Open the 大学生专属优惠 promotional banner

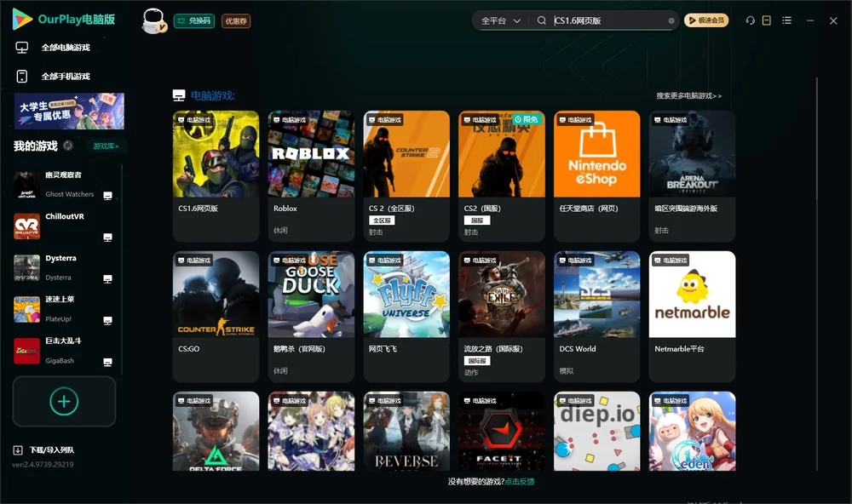70,112
